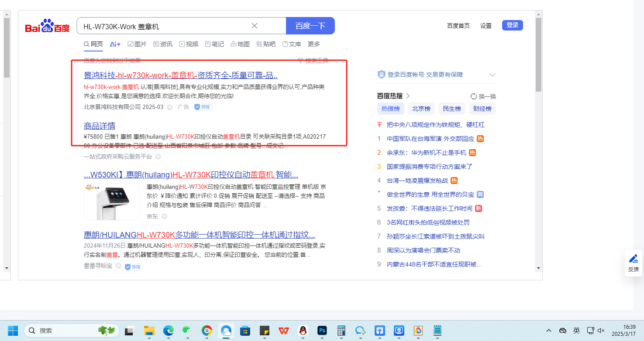Image resolution: width=644 pixels, height=341 pixels.
Task: Open WPS Office from the taskbar
Action: click(283, 331)
